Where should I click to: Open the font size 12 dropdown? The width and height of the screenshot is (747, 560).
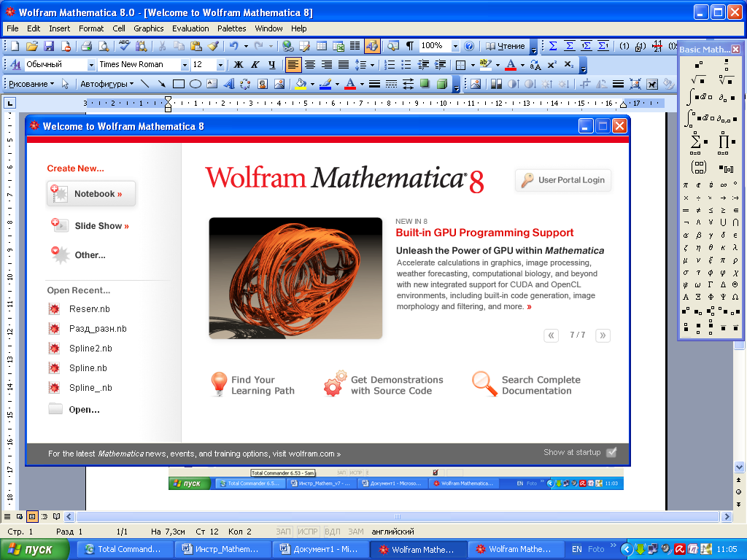click(220, 65)
